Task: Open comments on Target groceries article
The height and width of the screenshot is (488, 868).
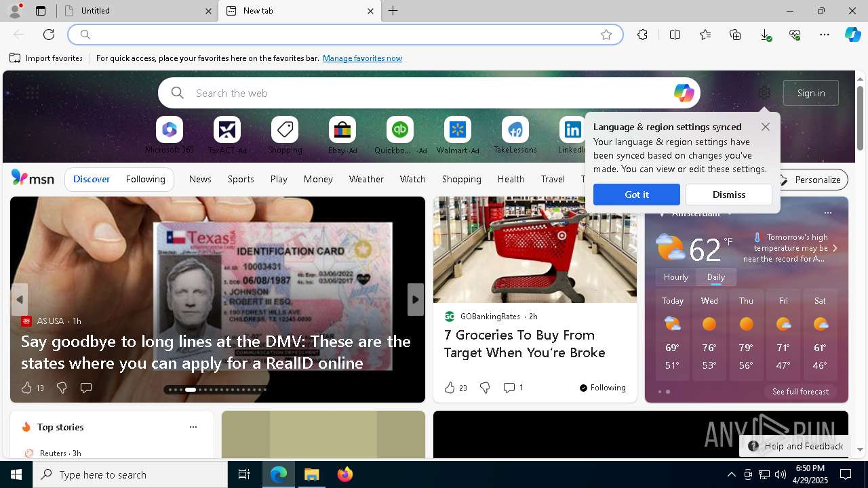Action: pos(513,388)
